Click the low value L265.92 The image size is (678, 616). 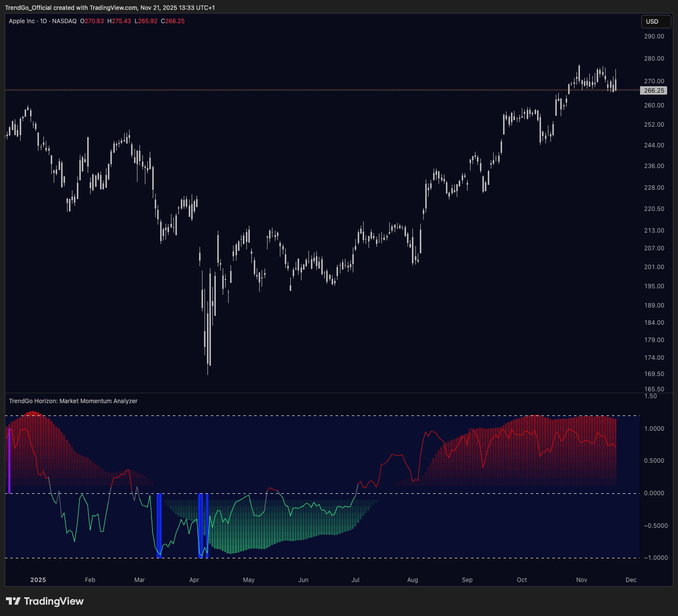[146, 21]
